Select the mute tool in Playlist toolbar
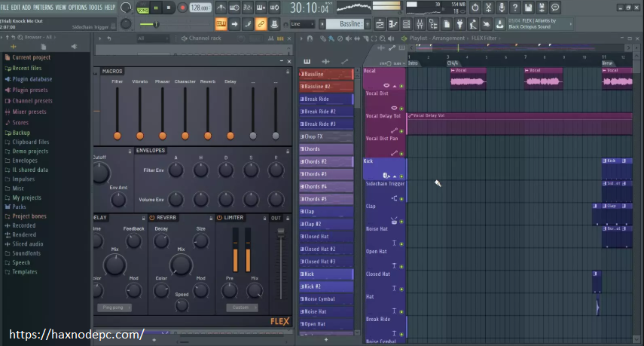The height and width of the screenshot is (346, 644). click(348, 38)
